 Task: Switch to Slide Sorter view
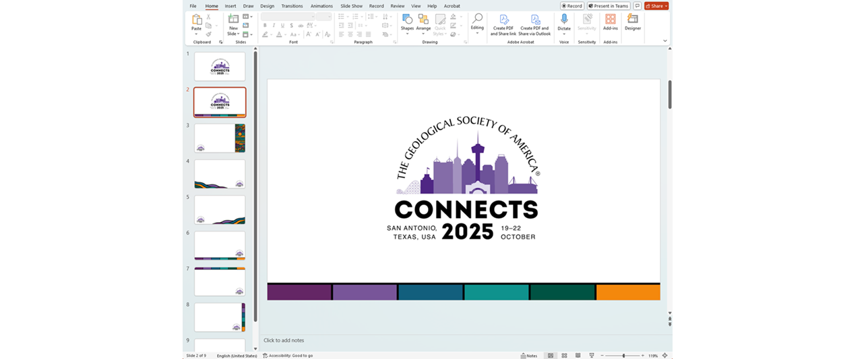point(564,355)
